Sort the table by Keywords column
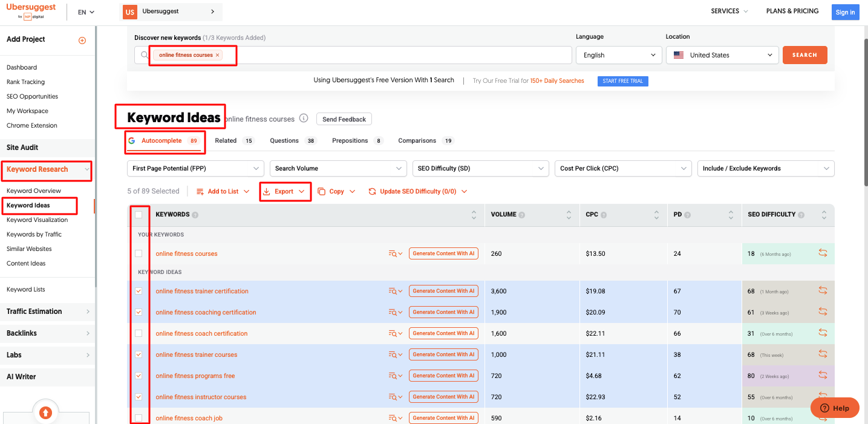868x424 pixels. (x=474, y=215)
